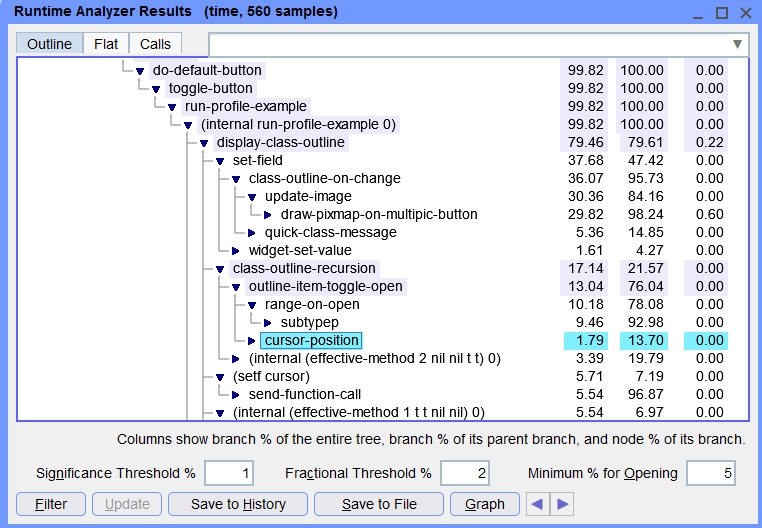Select the draw-pixmap-on-multipic-button row
Viewport: 762px width, 528px height.
tap(379, 215)
